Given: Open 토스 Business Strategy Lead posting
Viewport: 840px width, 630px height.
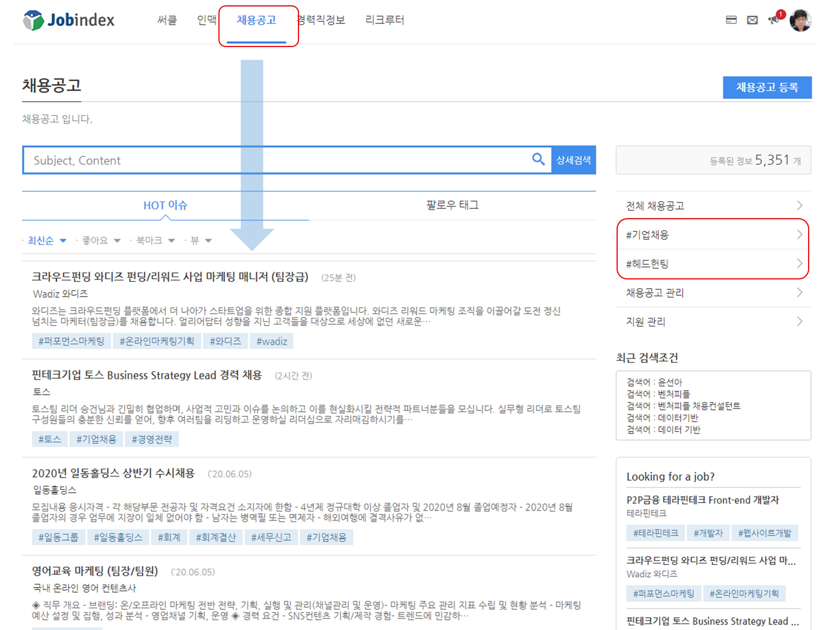Looking at the screenshot, I should pos(147,375).
